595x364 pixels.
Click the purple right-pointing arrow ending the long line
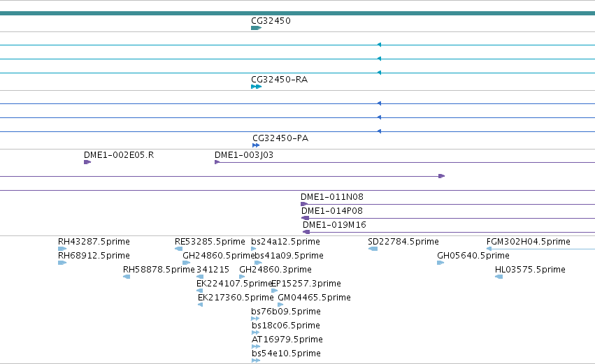(442, 176)
